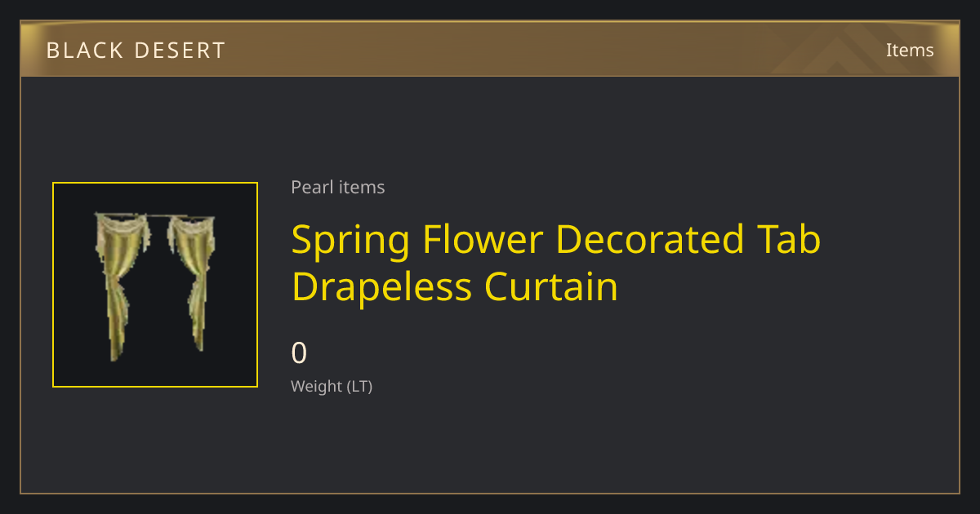Image resolution: width=980 pixels, height=514 pixels.
Task: Click the word Spring in item name
Action: [351, 241]
